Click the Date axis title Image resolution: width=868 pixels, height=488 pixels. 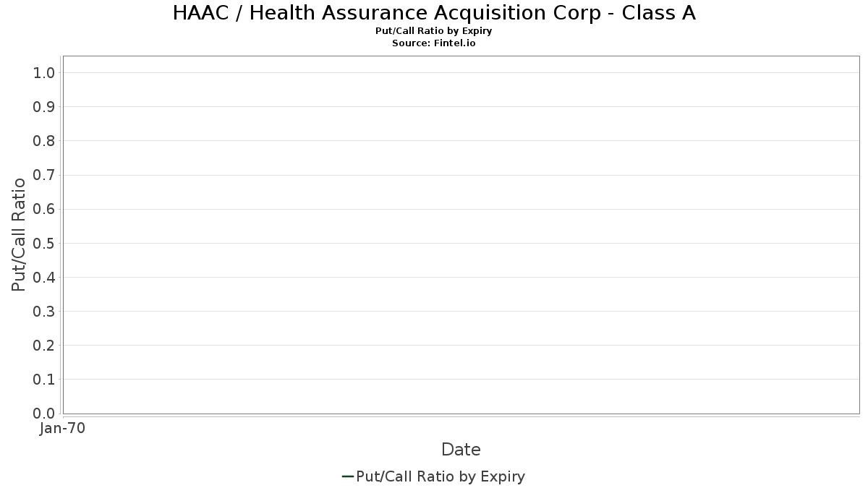coord(461,450)
